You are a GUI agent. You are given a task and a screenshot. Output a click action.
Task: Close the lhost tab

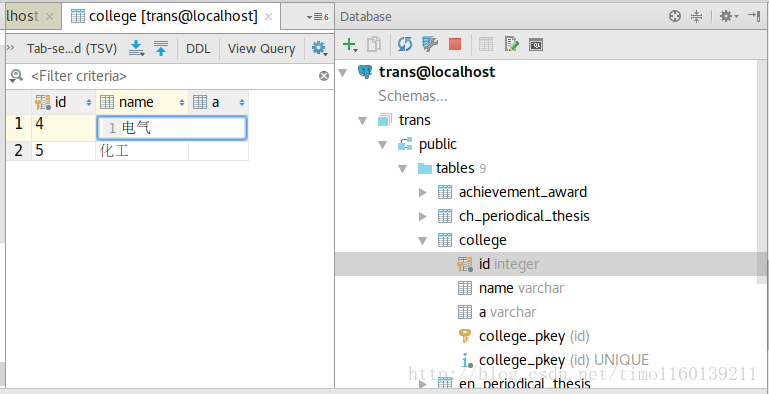49,17
